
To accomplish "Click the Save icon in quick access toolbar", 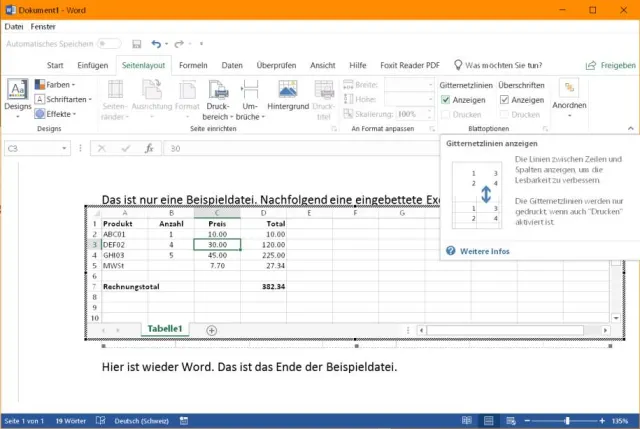I will click(x=137, y=44).
